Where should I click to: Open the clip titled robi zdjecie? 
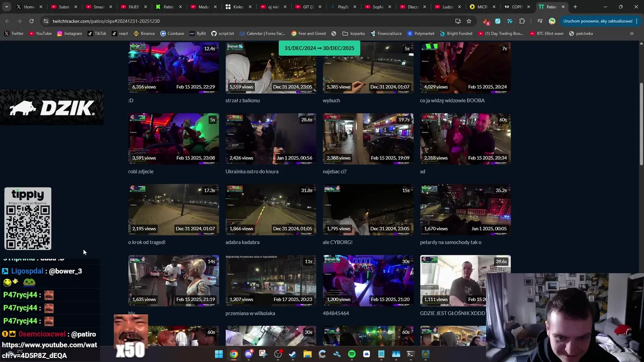tap(174, 139)
